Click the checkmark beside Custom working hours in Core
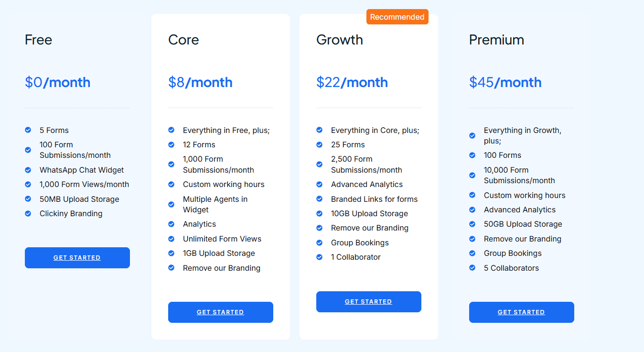 click(171, 184)
